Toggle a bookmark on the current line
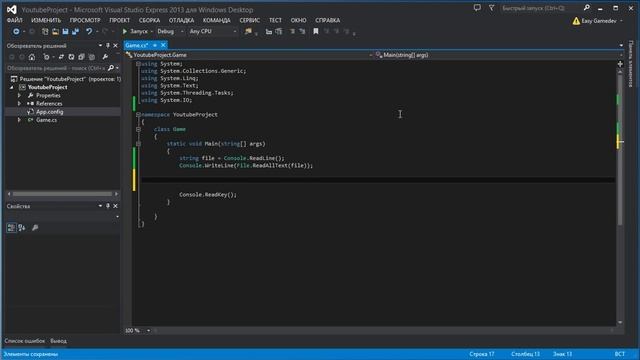This screenshot has width=640, height=360. pos(316,31)
